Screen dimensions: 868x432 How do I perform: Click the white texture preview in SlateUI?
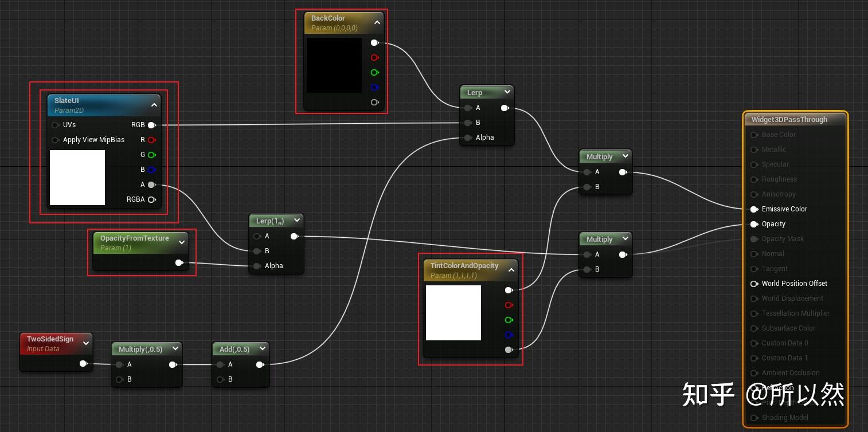77,178
